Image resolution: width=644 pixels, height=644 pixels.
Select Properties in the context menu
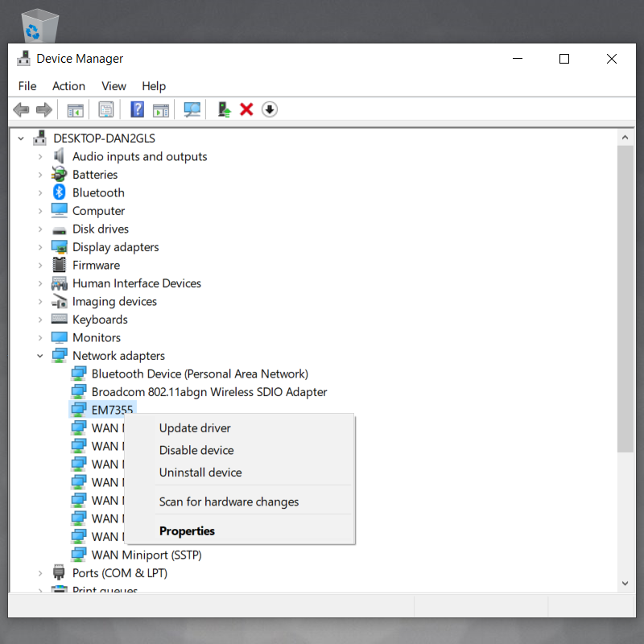187,530
